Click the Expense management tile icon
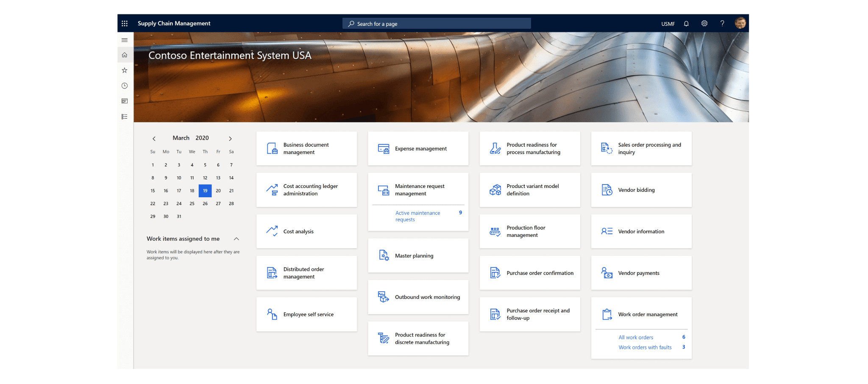Viewport: 868px width, 384px height. (384, 149)
